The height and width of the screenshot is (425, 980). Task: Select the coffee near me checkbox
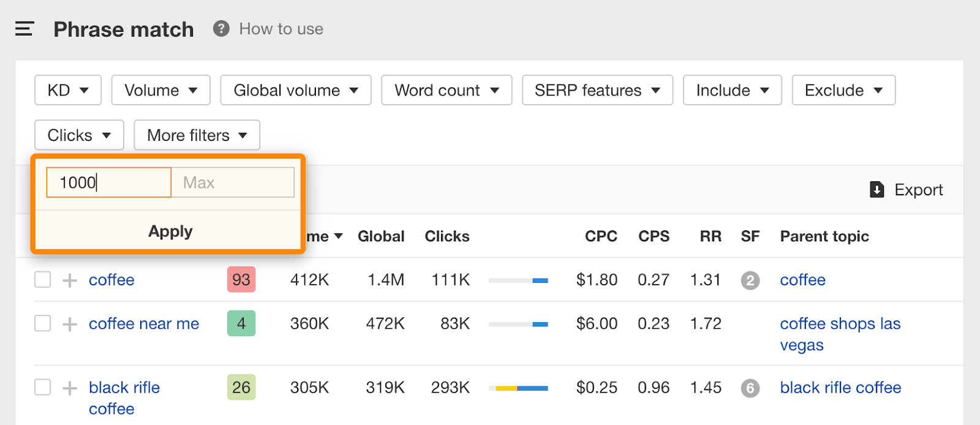[43, 323]
